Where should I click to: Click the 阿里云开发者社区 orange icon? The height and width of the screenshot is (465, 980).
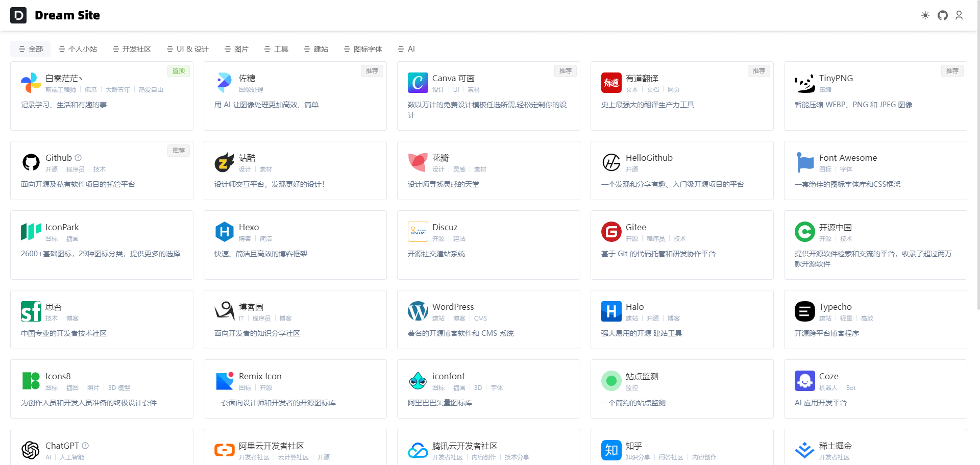pyautogui.click(x=225, y=450)
